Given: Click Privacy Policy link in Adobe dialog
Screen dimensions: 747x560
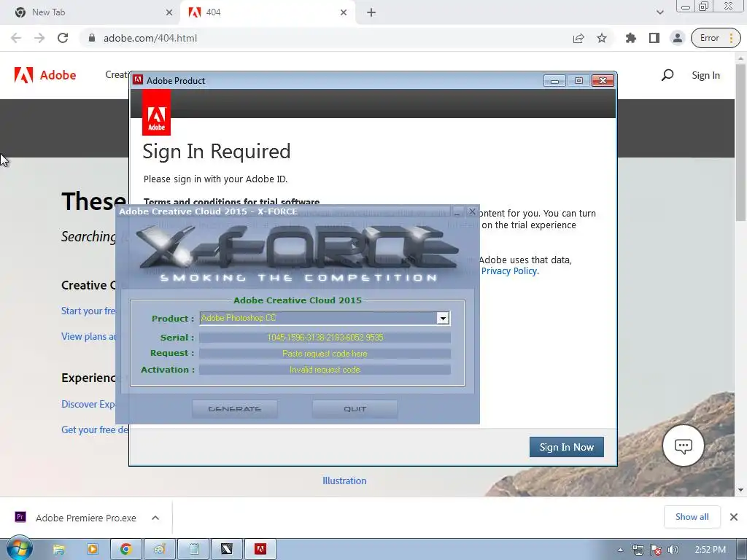Looking at the screenshot, I should (508, 271).
